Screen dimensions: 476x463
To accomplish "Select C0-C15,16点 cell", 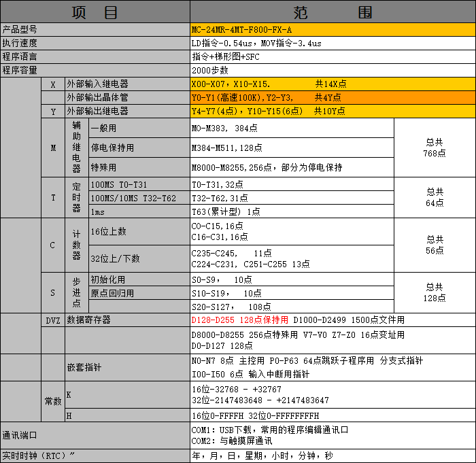I will (x=292, y=231).
